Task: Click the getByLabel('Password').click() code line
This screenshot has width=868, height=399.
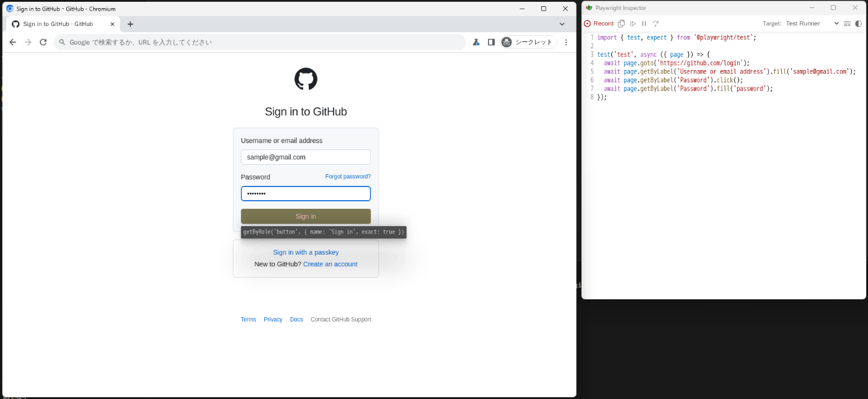Action: click(x=673, y=80)
